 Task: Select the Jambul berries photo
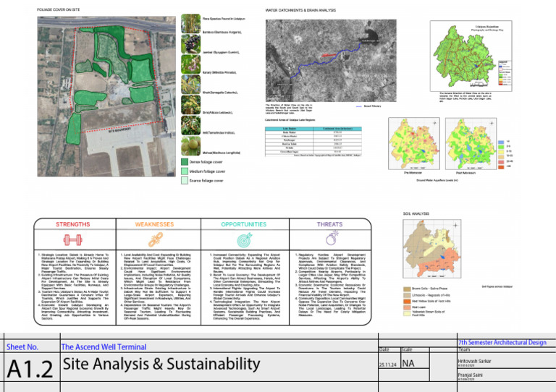coord(191,44)
